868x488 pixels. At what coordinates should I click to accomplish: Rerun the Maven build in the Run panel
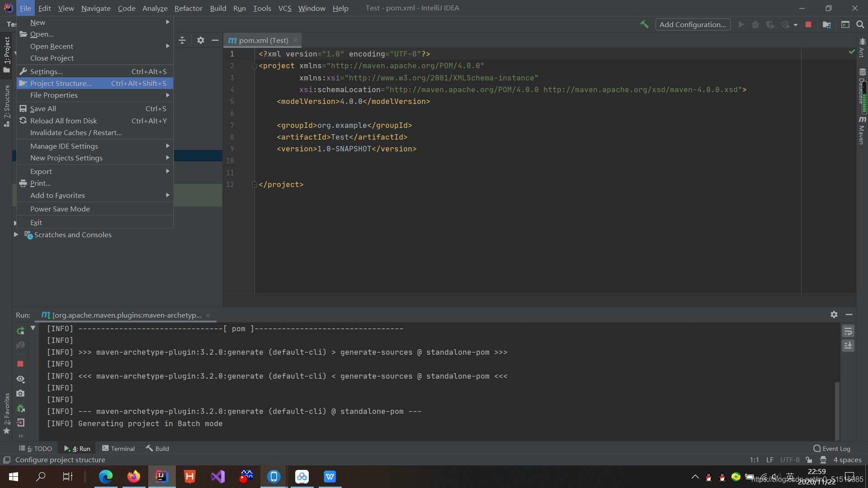pos(21,330)
